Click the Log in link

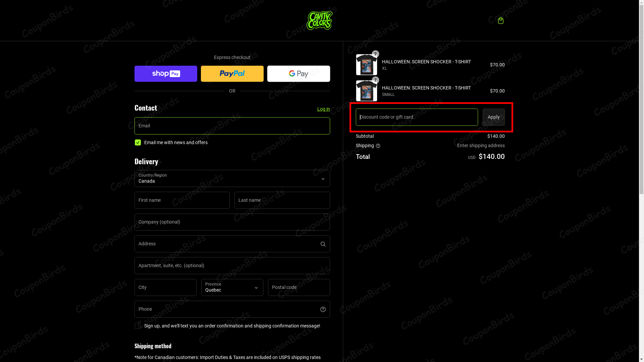click(323, 109)
